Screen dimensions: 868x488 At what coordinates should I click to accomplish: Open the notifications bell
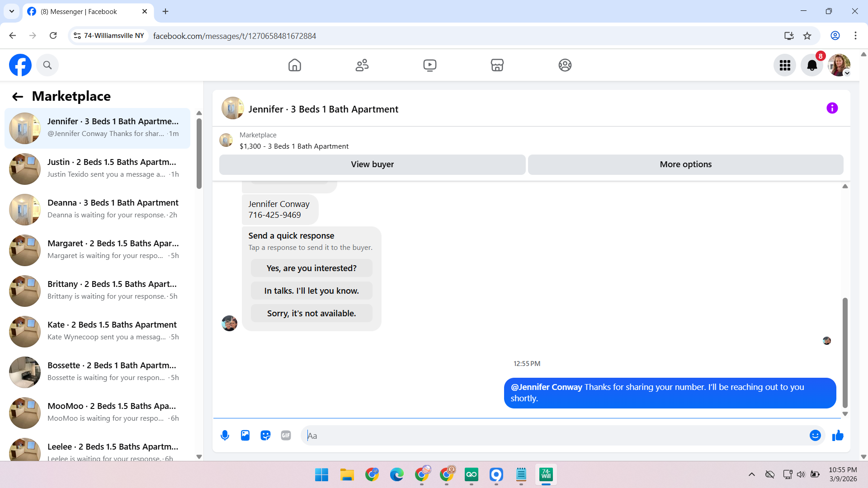[x=812, y=65]
